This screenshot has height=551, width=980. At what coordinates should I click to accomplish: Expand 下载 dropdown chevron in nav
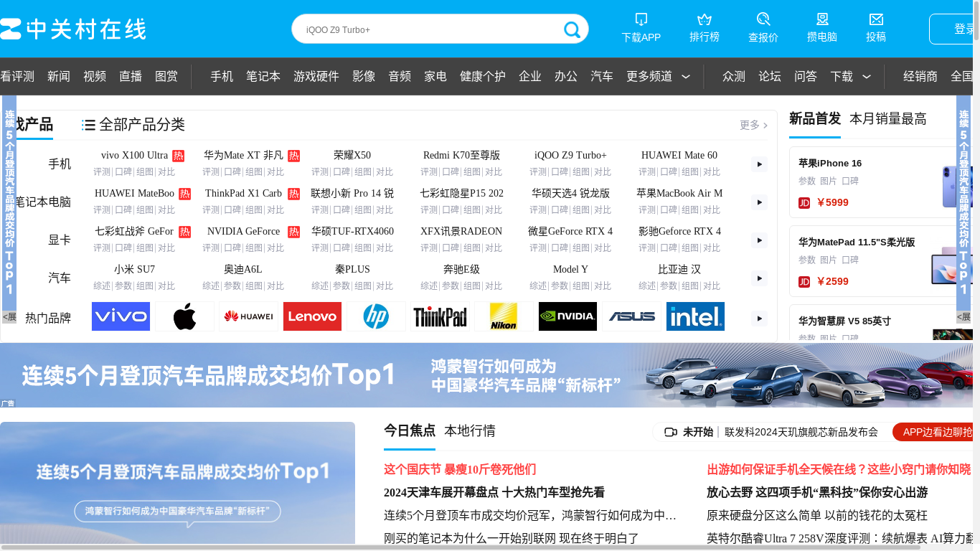coord(867,77)
